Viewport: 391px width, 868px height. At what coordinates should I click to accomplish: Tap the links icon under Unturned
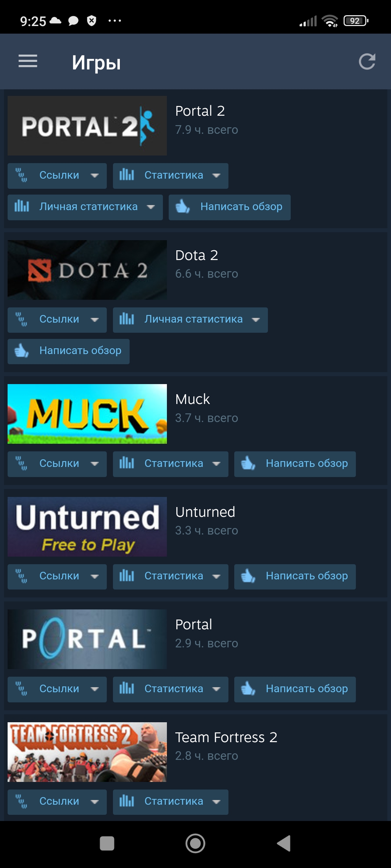point(21,576)
